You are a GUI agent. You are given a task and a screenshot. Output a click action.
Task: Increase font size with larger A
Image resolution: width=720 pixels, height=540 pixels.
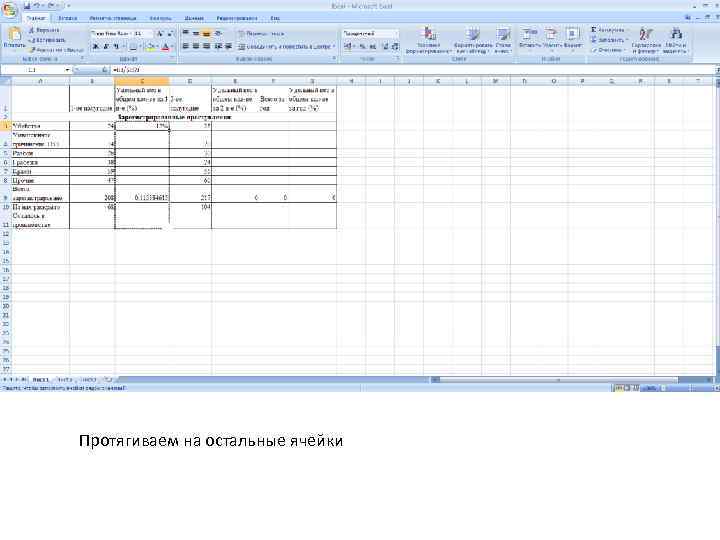[160, 34]
